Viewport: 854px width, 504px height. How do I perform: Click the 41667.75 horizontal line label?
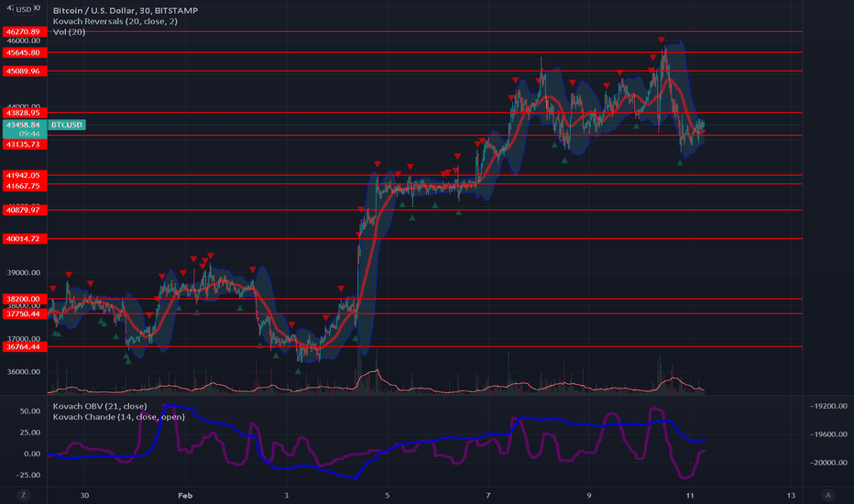(x=25, y=186)
